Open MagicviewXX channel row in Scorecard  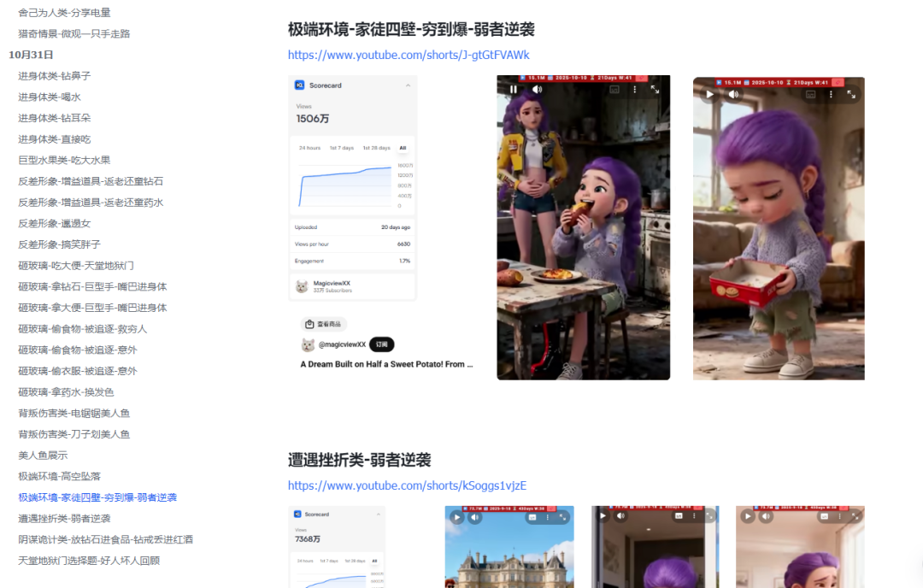[352, 286]
